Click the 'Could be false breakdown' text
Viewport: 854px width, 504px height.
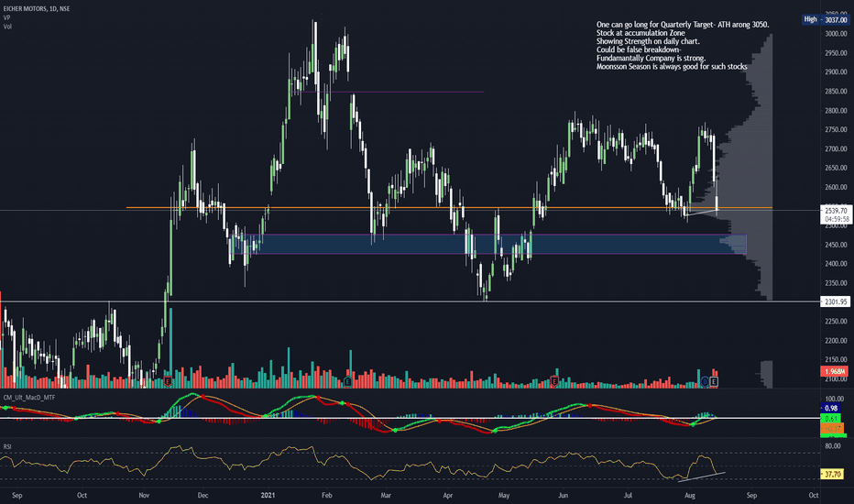(639, 49)
